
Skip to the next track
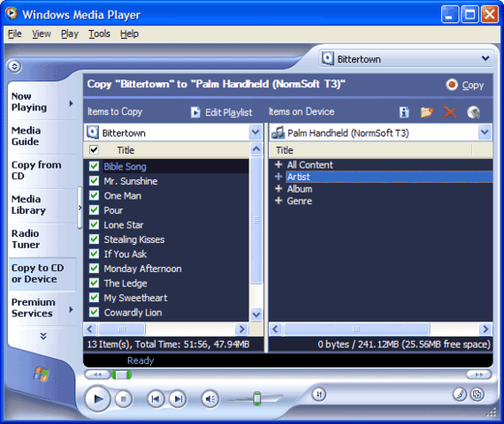(x=178, y=399)
